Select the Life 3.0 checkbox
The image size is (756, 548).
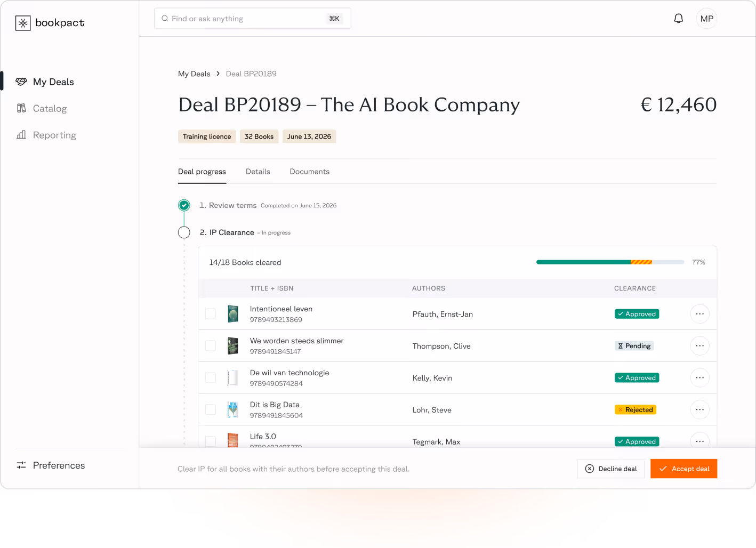click(211, 441)
